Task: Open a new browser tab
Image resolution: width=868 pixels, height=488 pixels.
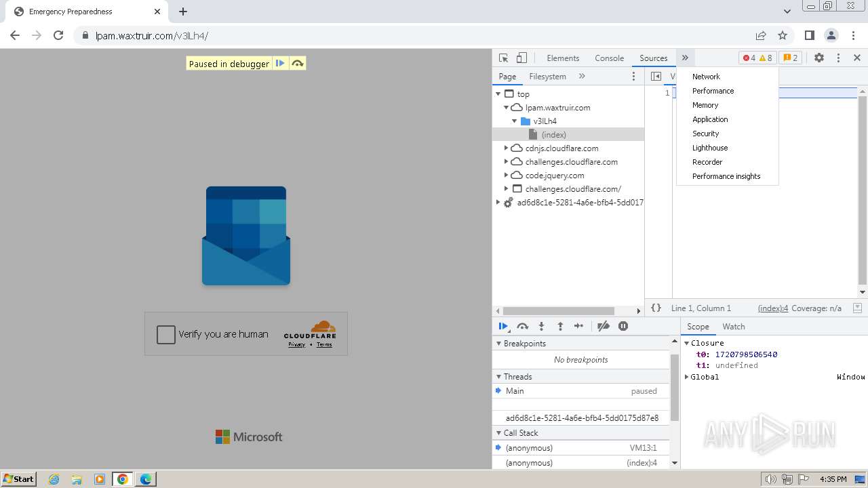Action: pos(183,12)
